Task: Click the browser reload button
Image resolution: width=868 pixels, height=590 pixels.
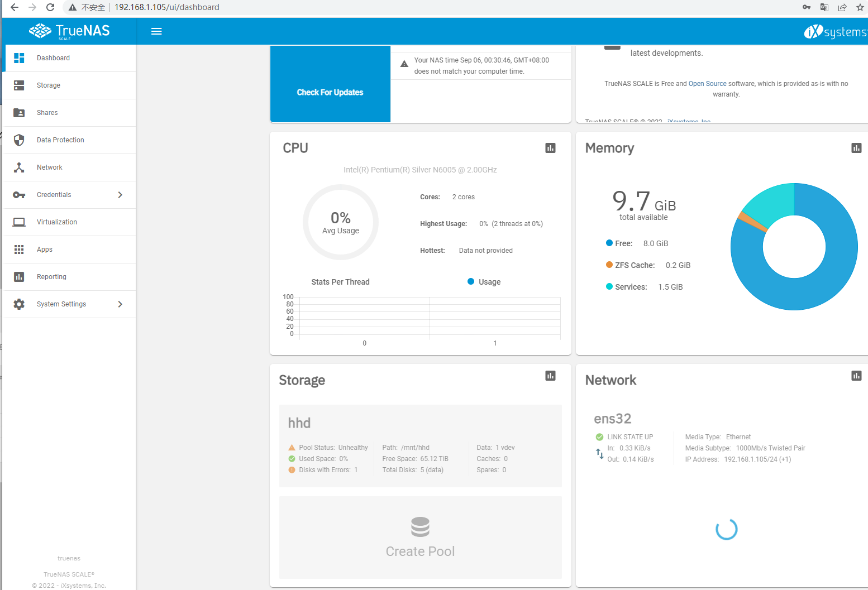Action: pos(50,7)
